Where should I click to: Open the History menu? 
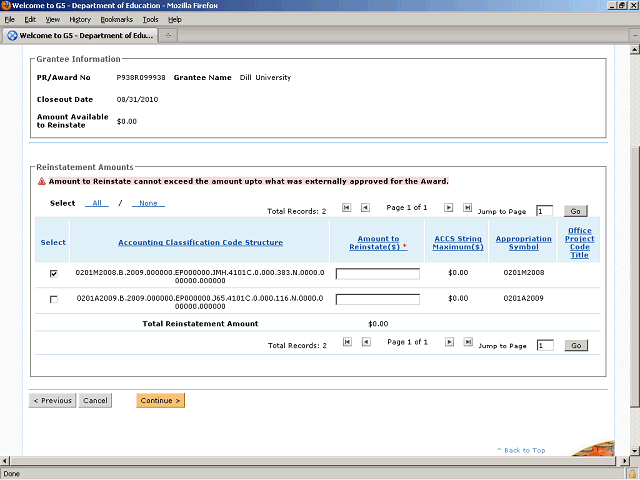(x=80, y=19)
